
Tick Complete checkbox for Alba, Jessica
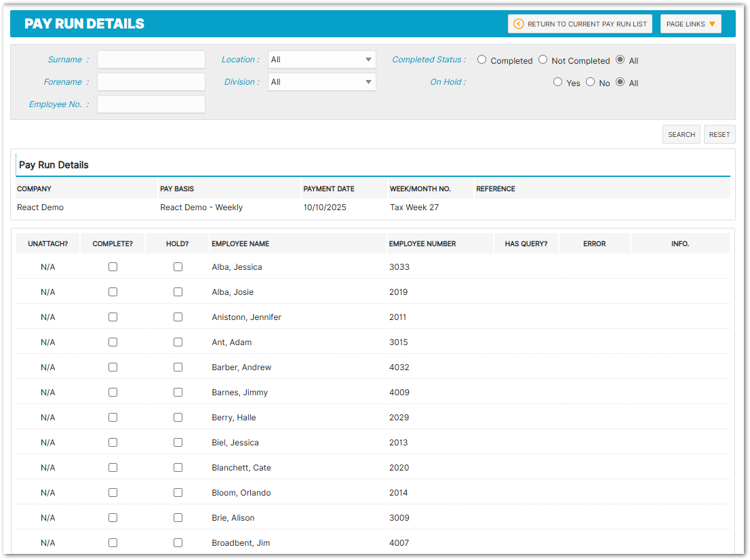(x=113, y=267)
